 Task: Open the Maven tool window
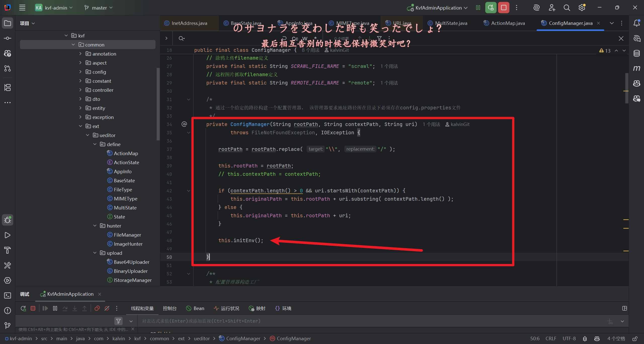637,68
